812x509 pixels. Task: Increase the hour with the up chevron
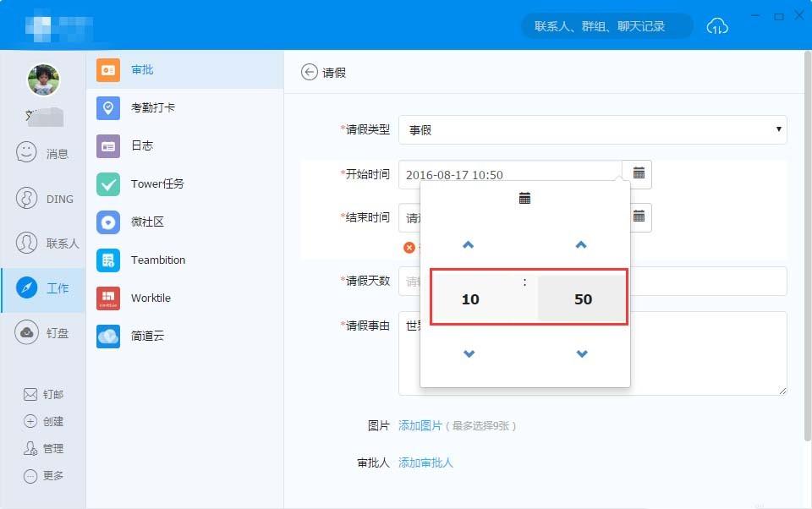click(469, 244)
